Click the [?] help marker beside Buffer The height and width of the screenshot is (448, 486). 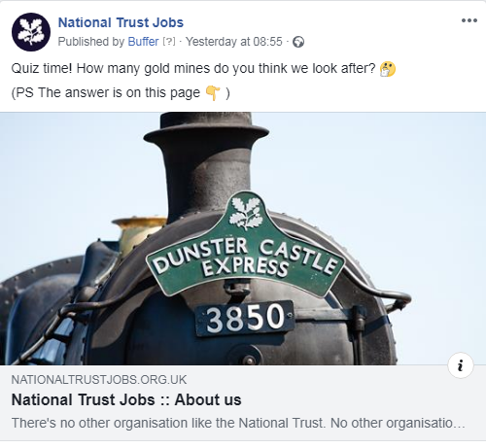[x=169, y=42]
